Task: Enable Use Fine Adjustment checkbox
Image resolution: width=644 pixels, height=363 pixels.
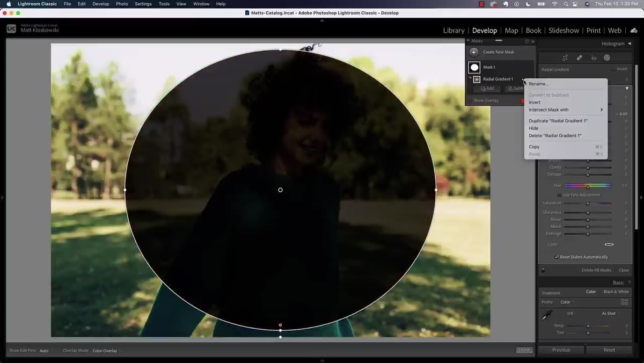Action: pyautogui.click(x=559, y=195)
